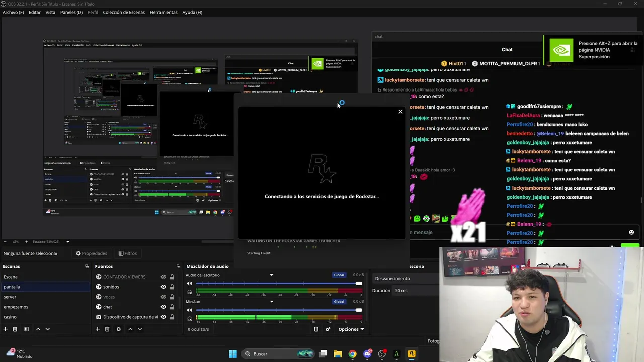
Task: Open FiveM from the taskbar
Action: point(396,354)
